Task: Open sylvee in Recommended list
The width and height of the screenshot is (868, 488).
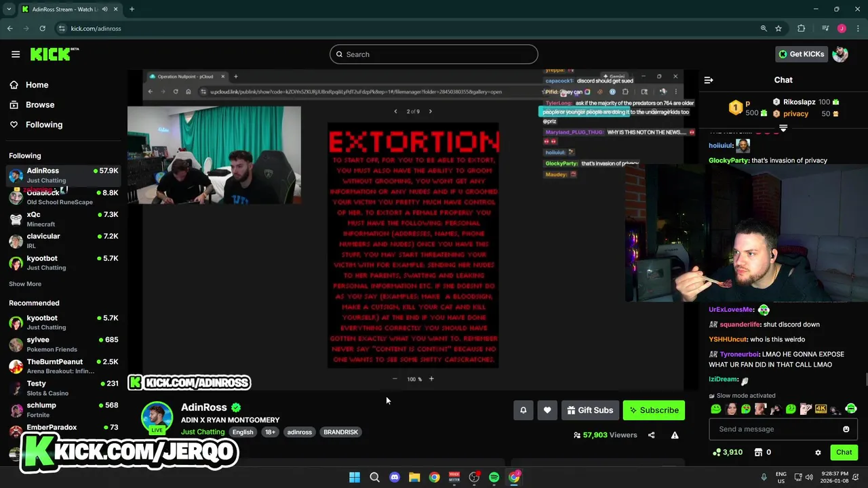Action: [62, 344]
